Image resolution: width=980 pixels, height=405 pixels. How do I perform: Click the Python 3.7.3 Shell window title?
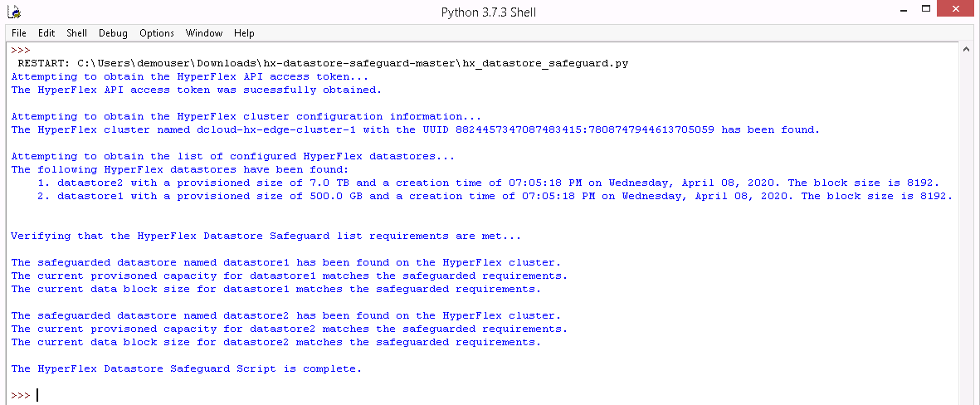(x=489, y=12)
